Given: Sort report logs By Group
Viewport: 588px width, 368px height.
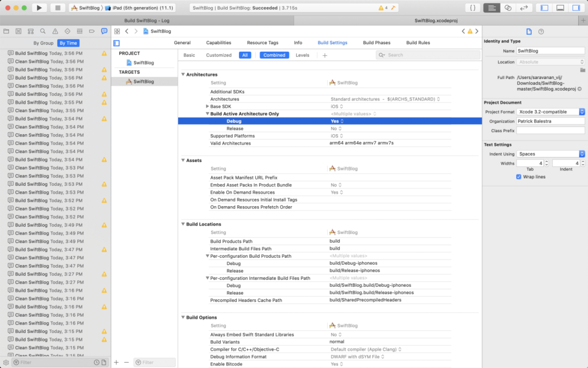Looking at the screenshot, I should [x=44, y=43].
